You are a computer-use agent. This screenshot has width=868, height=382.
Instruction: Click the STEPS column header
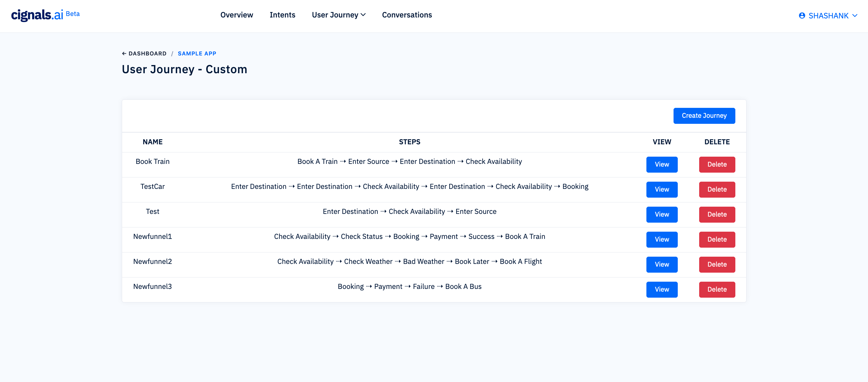409,142
